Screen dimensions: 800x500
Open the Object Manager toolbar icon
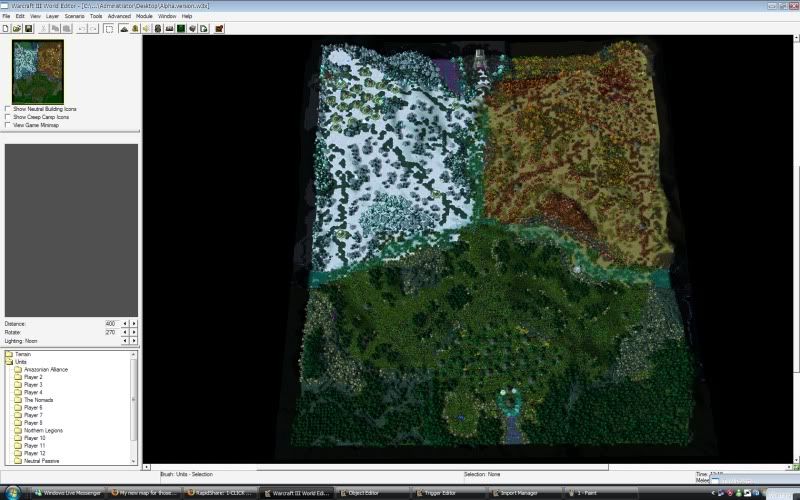(x=192, y=29)
